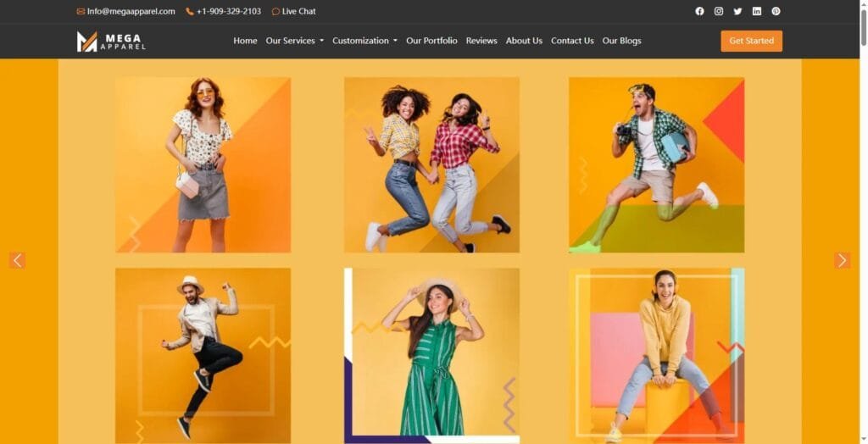Go to the About Us page
This screenshot has height=444, width=868.
[x=524, y=41]
